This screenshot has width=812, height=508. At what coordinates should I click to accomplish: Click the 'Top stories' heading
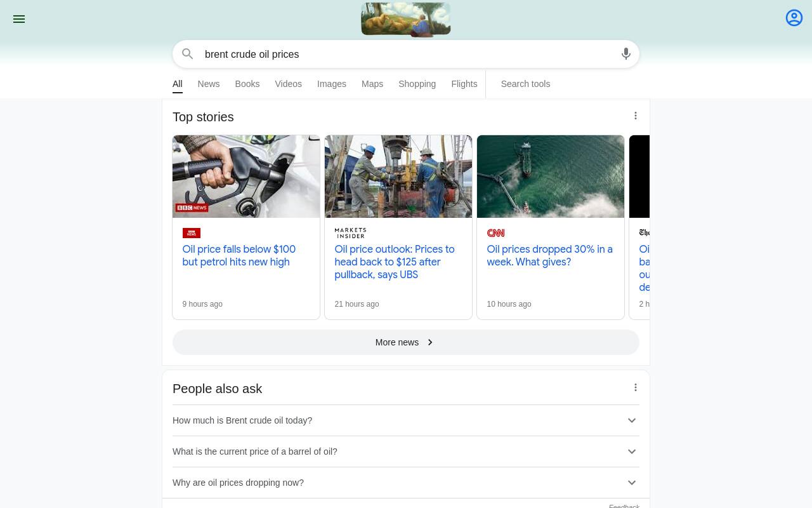click(203, 117)
